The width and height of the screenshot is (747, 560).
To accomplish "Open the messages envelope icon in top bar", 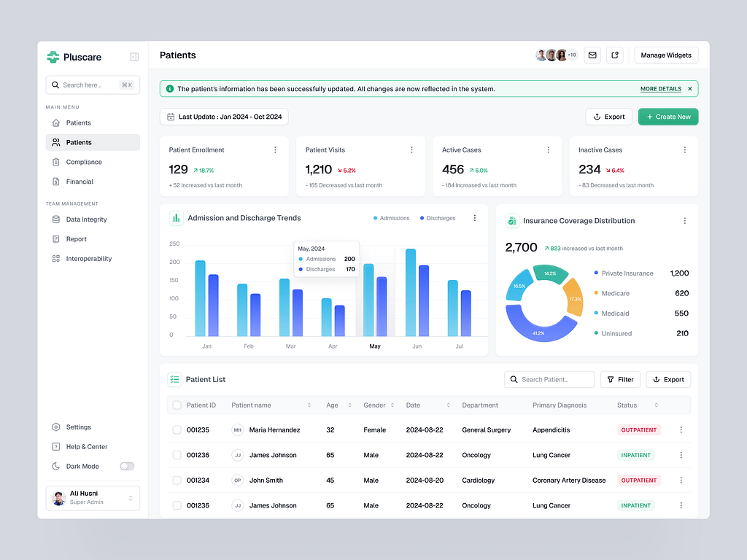I will coord(592,55).
